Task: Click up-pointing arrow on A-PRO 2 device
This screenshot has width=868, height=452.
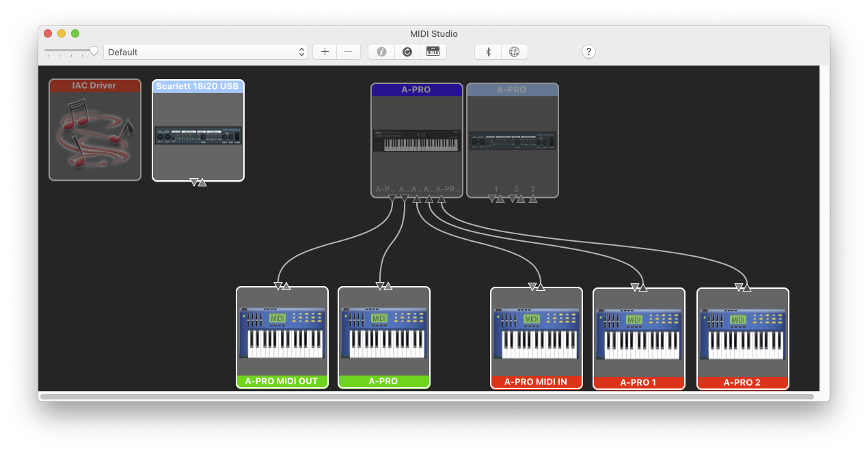Action: 747,287
